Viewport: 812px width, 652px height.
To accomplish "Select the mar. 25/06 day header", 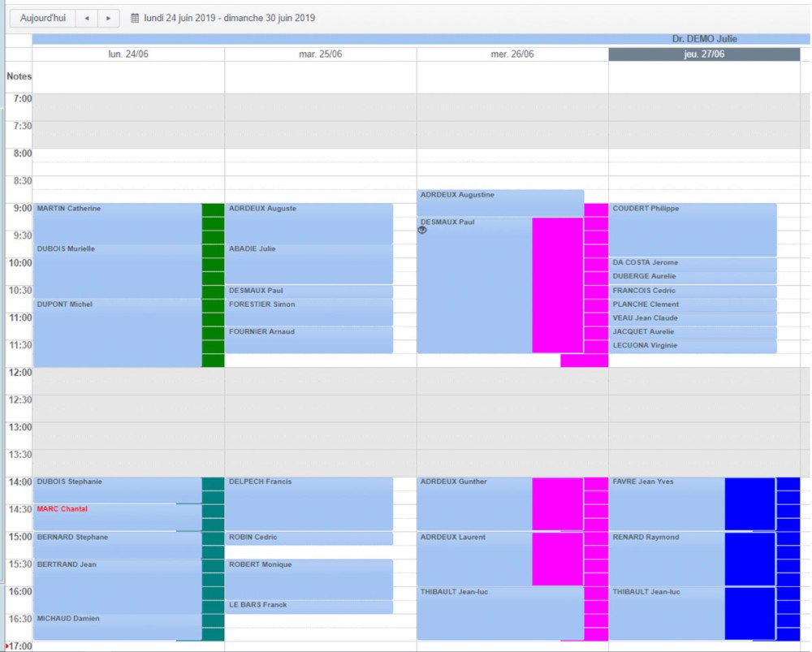I will coord(321,54).
